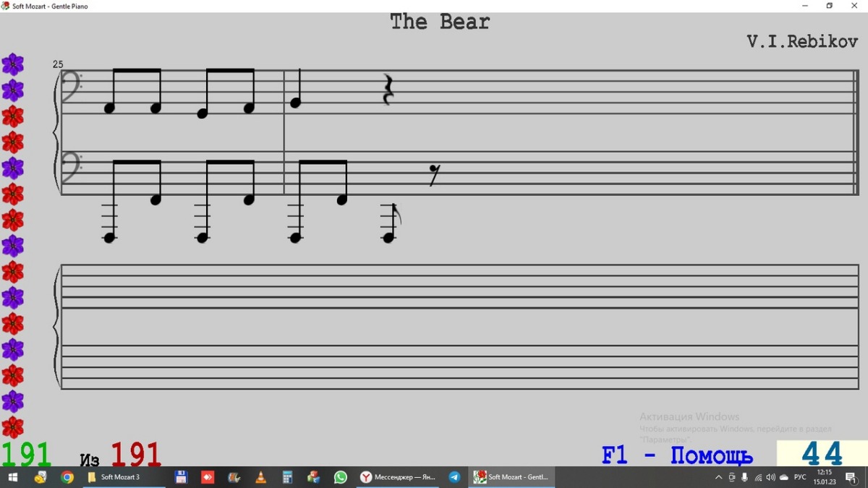Open the clock showing 12:15

tap(824, 477)
